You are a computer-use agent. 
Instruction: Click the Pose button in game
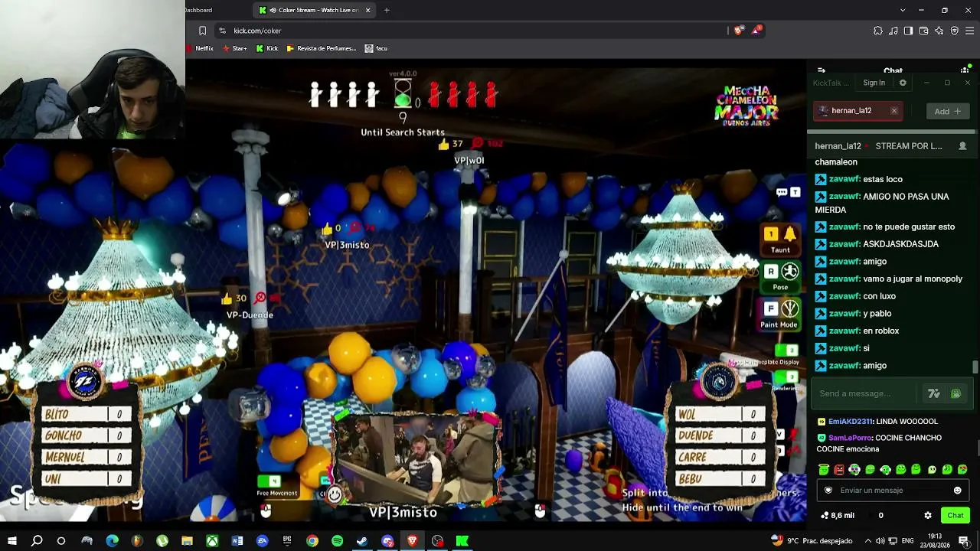780,277
